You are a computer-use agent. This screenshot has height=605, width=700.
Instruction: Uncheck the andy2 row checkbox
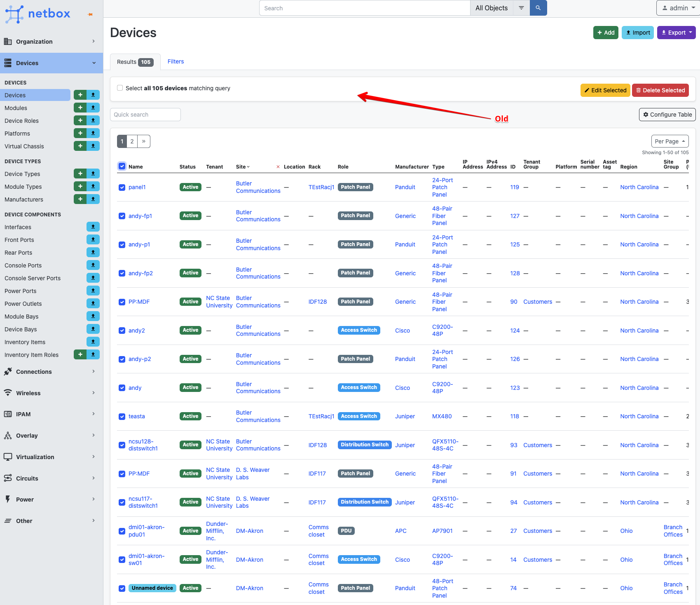pos(122,331)
